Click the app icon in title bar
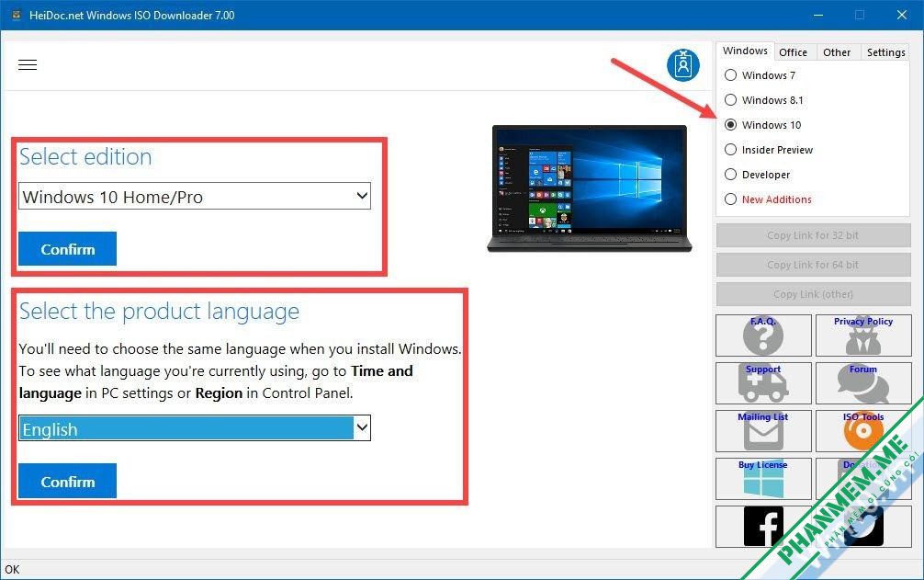The image size is (924, 580). pos(17,15)
